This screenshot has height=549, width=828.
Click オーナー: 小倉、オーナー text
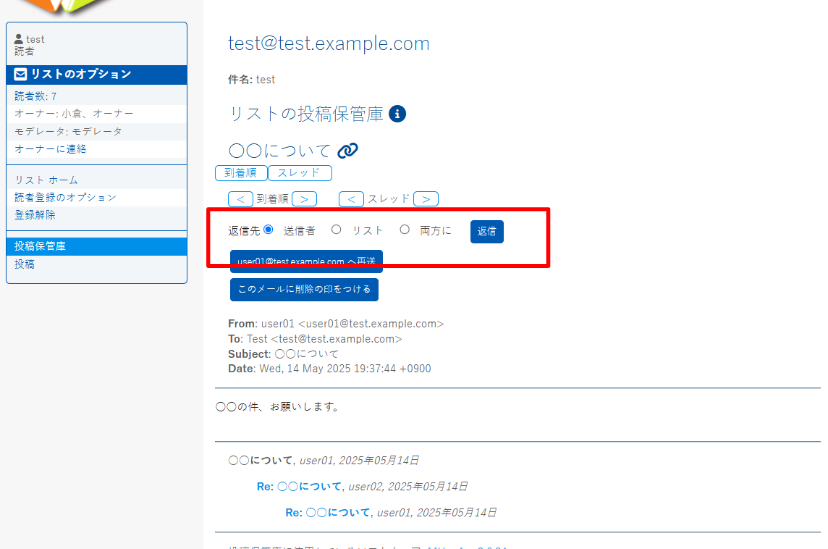[x=74, y=113]
